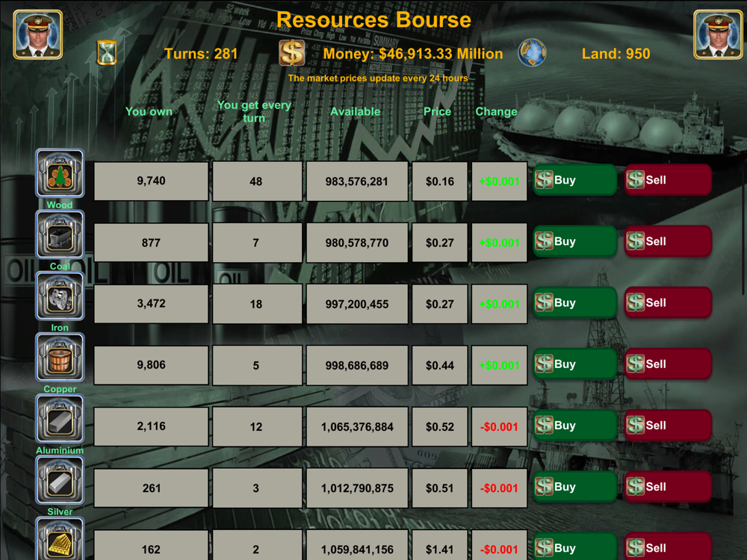Click the market prices update notice
The width and height of the screenshot is (747, 560).
pyautogui.click(x=378, y=78)
